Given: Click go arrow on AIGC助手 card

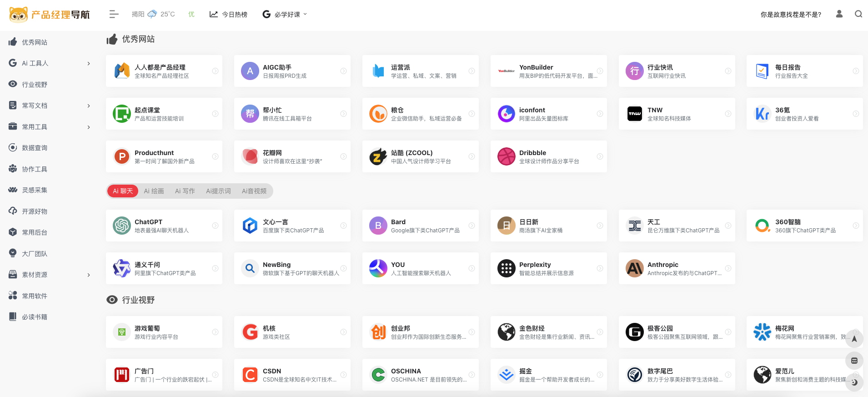Looking at the screenshot, I should coord(344,71).
